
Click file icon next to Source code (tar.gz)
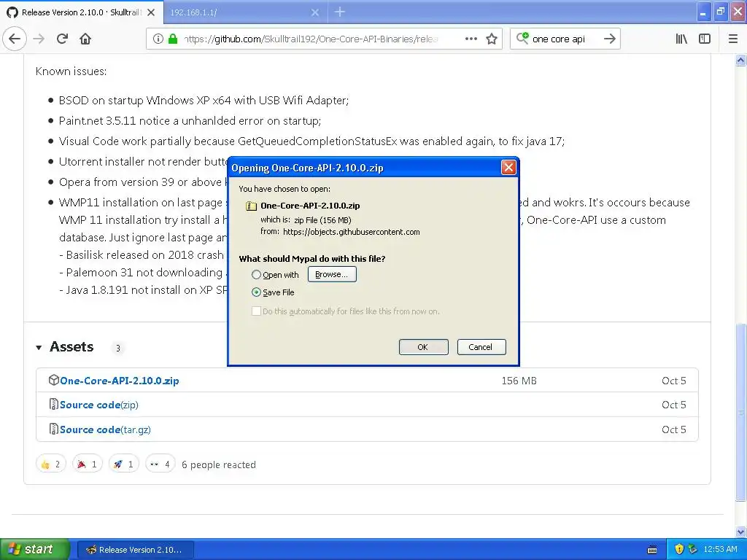point(53,429)
